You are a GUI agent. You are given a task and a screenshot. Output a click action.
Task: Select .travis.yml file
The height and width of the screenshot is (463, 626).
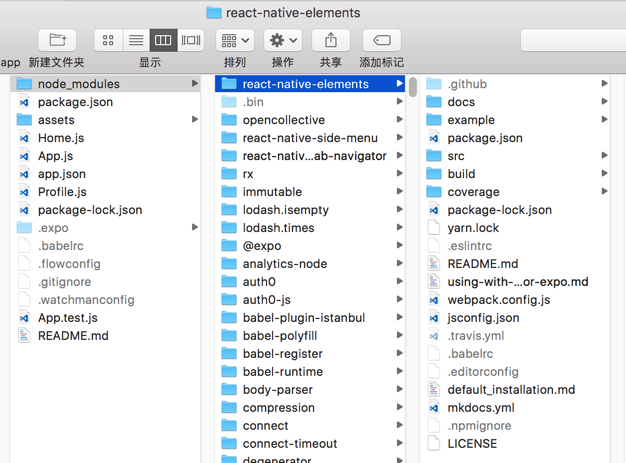click(x=515, y=336)
